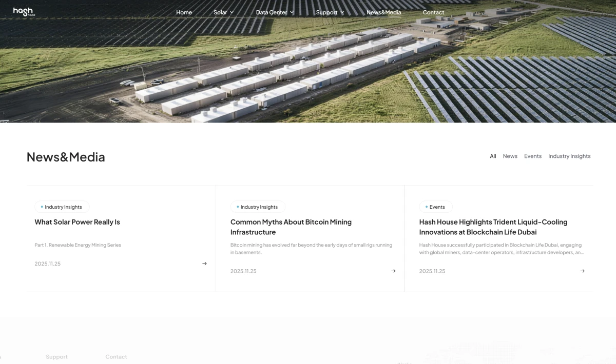
Task: Filter articles by News
Action: click(x=510, y=156)
